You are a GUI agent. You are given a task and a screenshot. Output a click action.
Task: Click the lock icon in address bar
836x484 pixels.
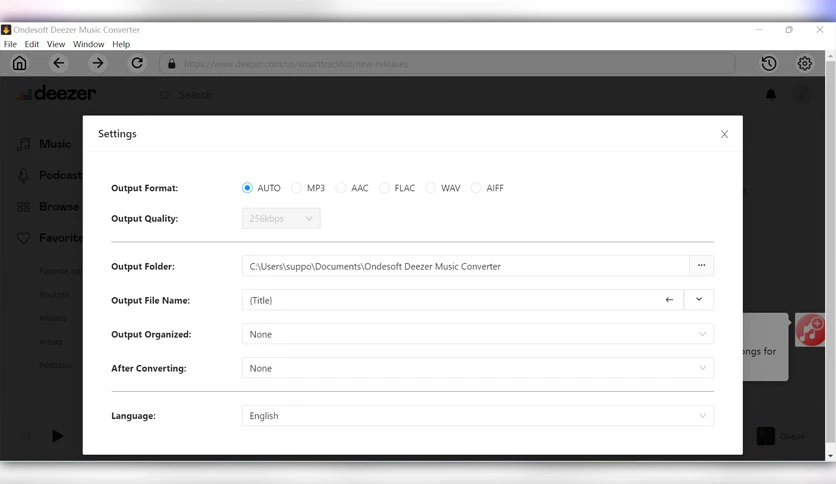[172, 64]
